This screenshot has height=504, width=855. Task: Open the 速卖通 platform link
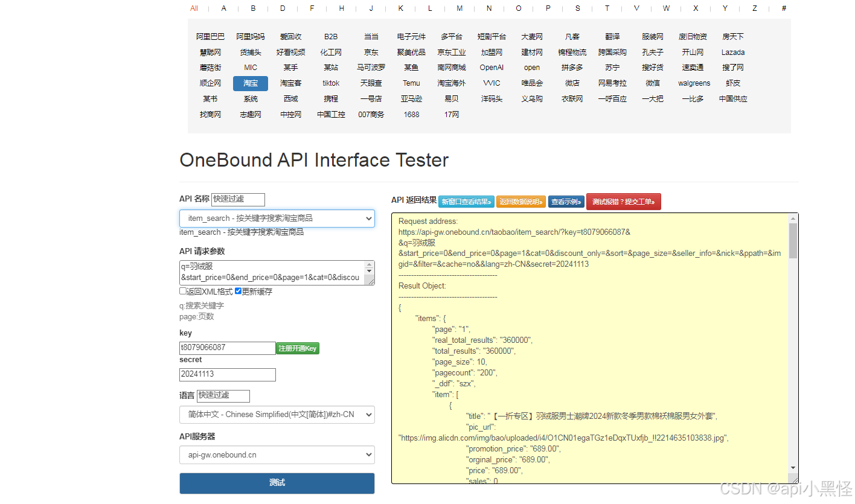(693, 68)
